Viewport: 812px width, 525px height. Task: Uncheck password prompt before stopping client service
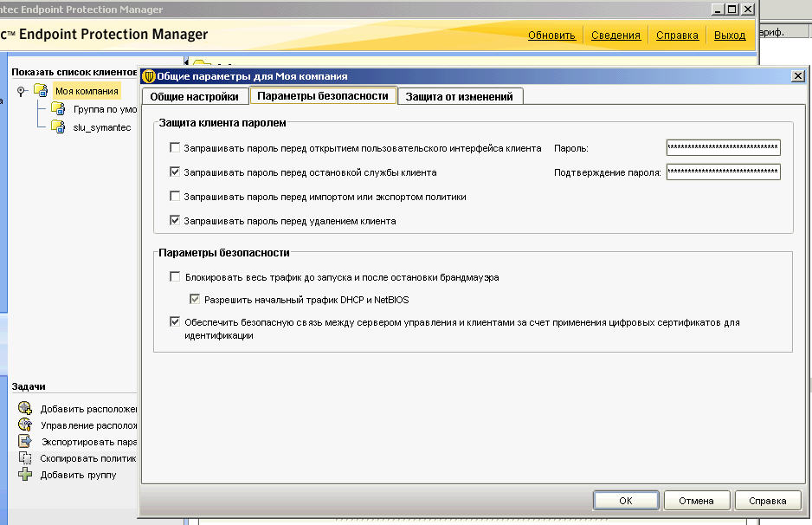[x=175, y=172]
